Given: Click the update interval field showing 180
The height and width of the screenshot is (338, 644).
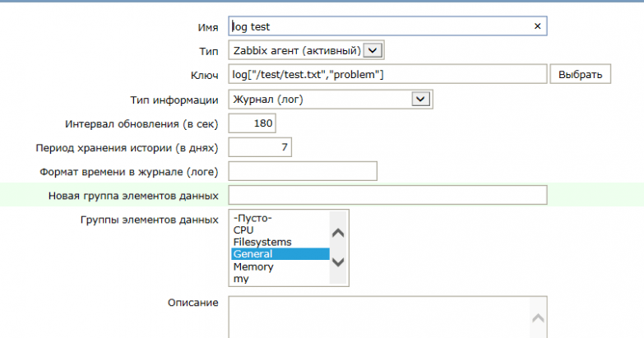Looking at the screenshot, I should (253, 123).
